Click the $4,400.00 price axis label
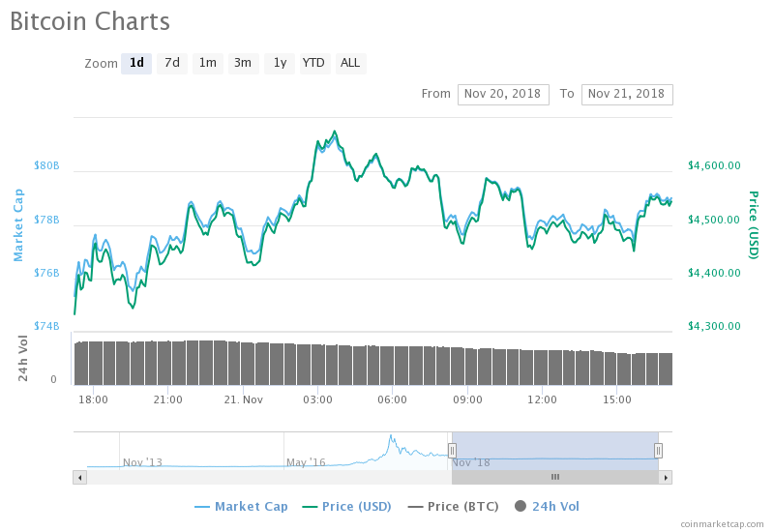Screen dimensions: 774x532 pos(714,273)
